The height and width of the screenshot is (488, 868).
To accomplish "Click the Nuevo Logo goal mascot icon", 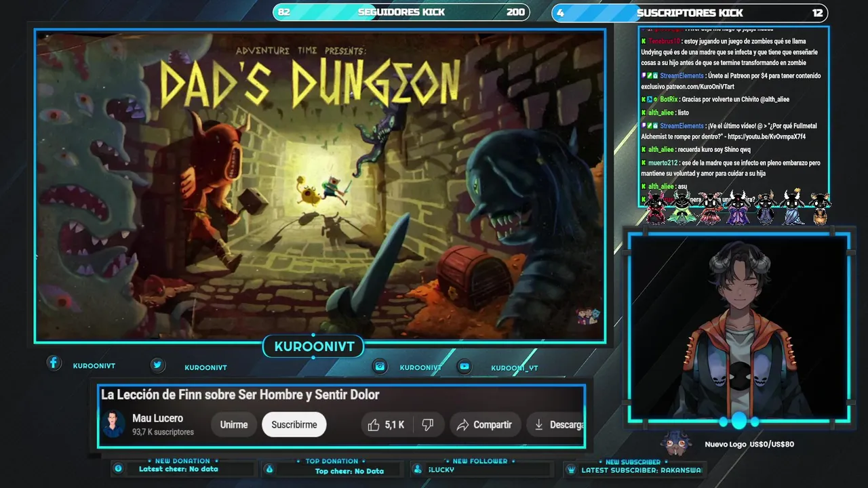I will click(676, 445).
